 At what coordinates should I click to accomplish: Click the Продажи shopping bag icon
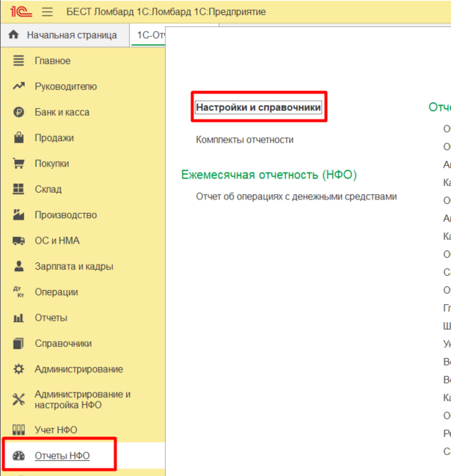[19, 138]
